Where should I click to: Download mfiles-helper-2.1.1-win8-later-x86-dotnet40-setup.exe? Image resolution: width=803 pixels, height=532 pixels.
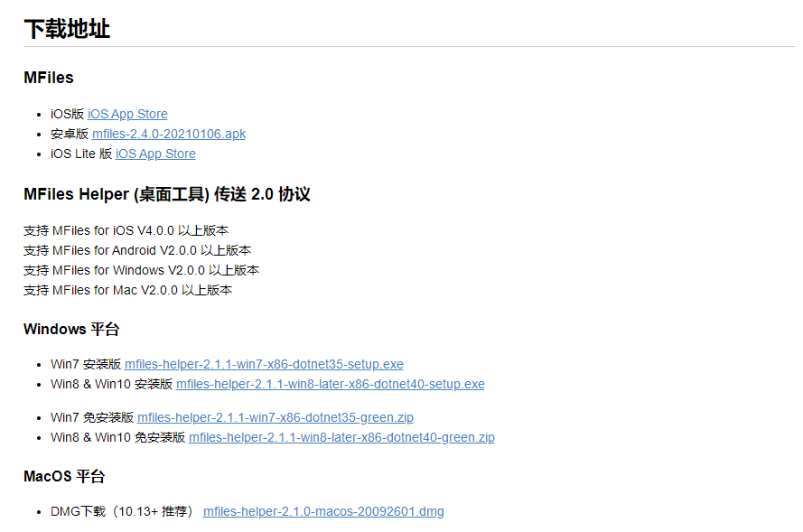click(x=331, y=384)
